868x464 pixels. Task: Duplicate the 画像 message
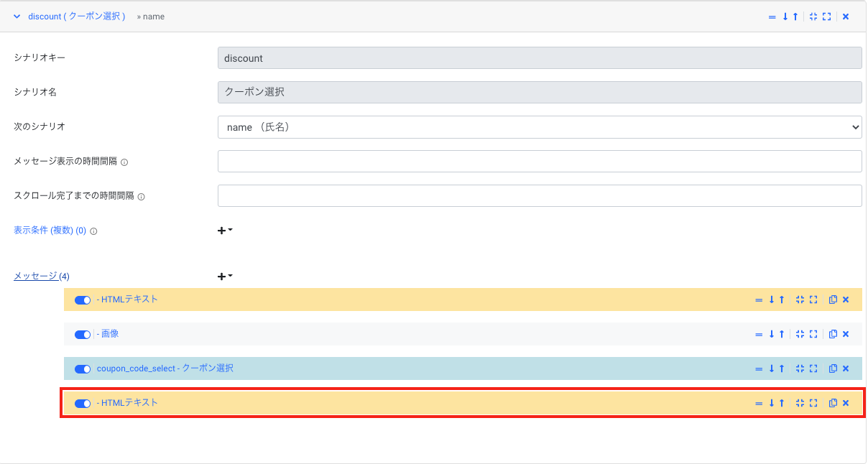click(833, 334)
